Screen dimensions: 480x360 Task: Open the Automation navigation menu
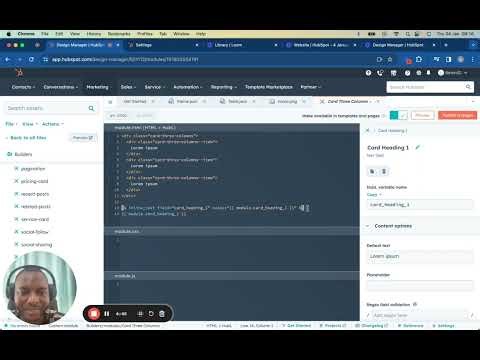(x=188, y=87)
